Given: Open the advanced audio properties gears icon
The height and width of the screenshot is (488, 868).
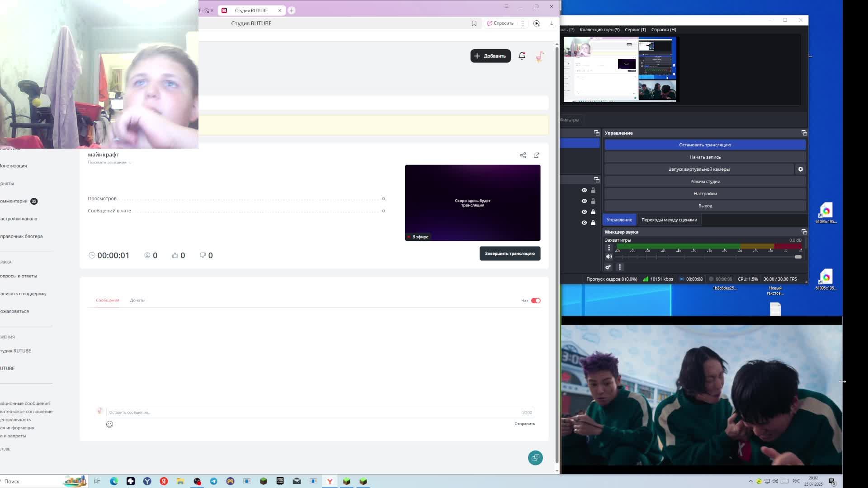Looking at the screenshot, I should (x=608, y=267).
